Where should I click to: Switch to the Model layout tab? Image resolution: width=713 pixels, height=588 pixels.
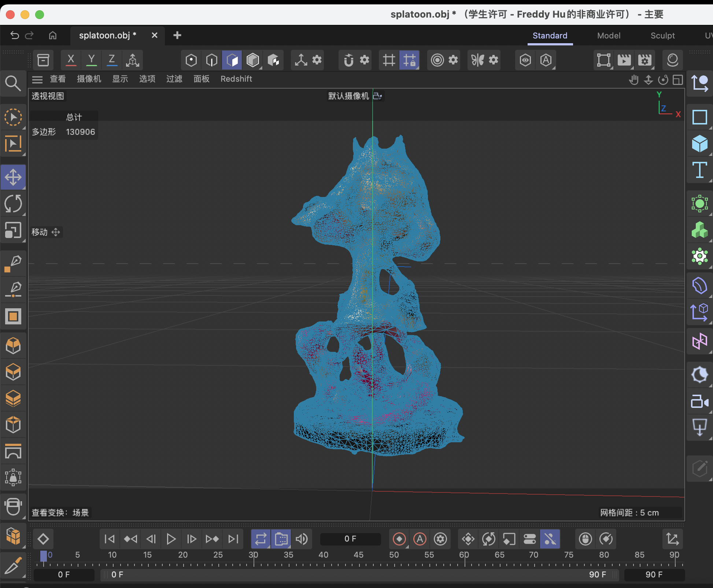click(x=608, y=36)
